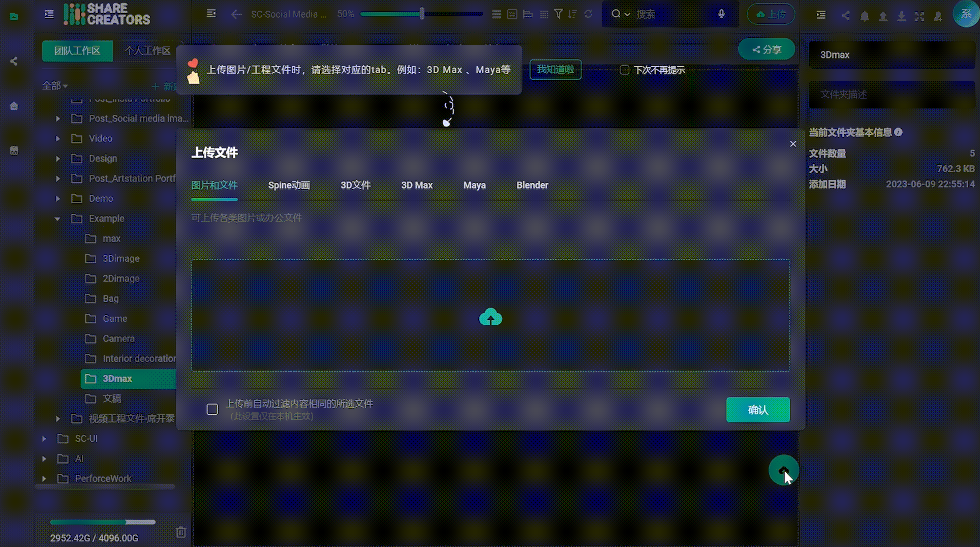Select the 3Dimage folder

121,259
